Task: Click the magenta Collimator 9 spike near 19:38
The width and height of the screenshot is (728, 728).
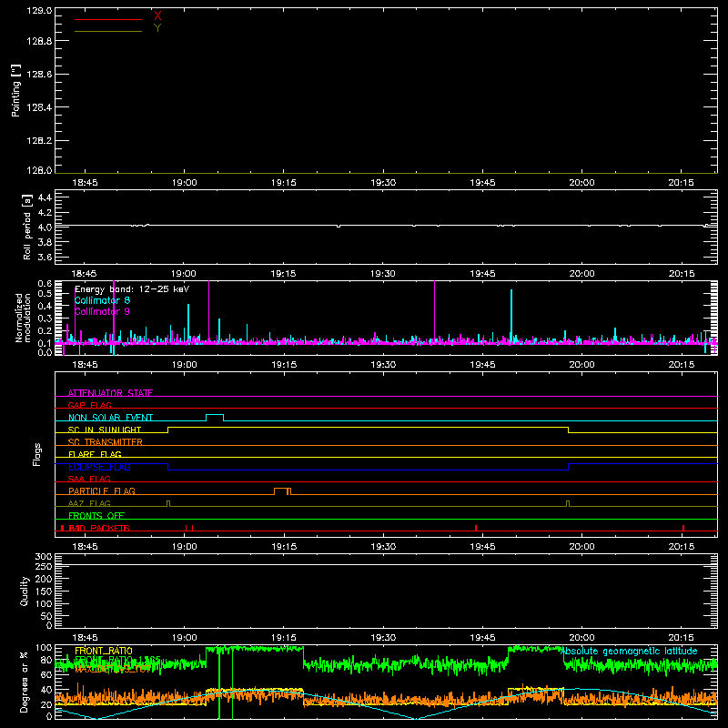Action: click(435, 311)
